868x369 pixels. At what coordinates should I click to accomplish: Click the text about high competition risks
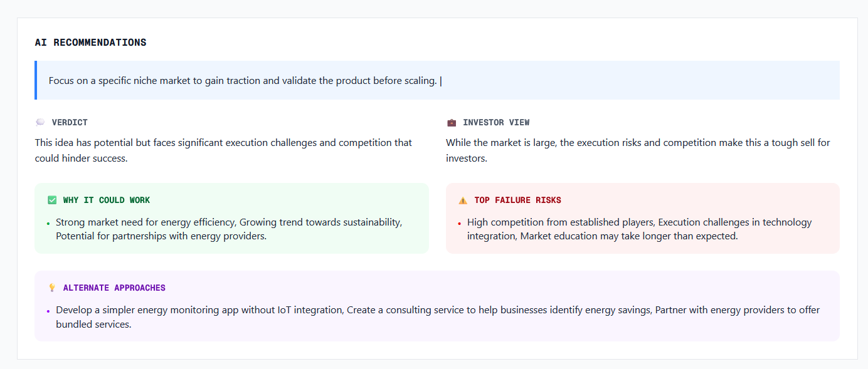coord(639,229)
